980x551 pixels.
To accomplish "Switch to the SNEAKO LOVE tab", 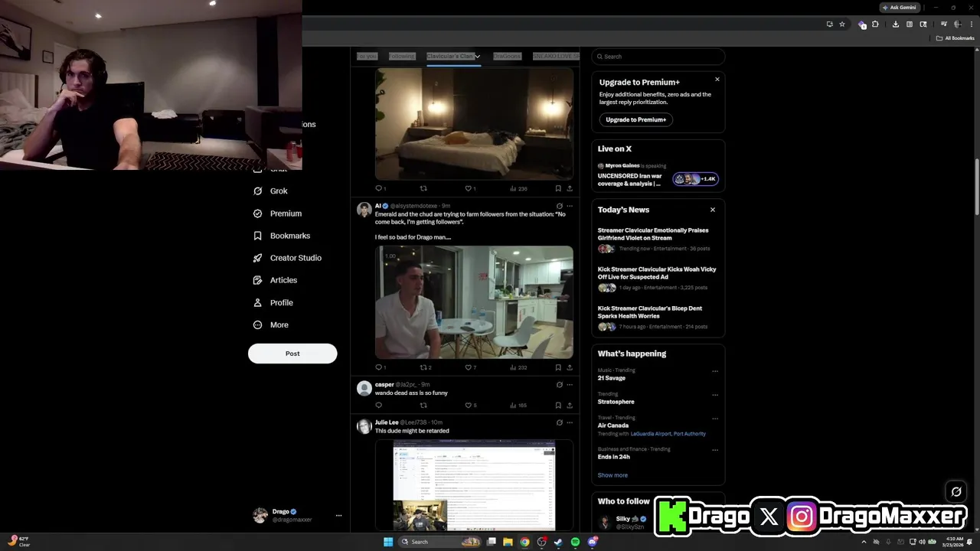I will point(556,57).
